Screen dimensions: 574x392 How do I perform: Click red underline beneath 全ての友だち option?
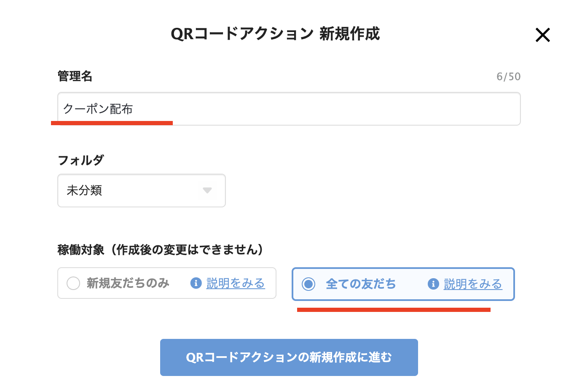[394, 310]
